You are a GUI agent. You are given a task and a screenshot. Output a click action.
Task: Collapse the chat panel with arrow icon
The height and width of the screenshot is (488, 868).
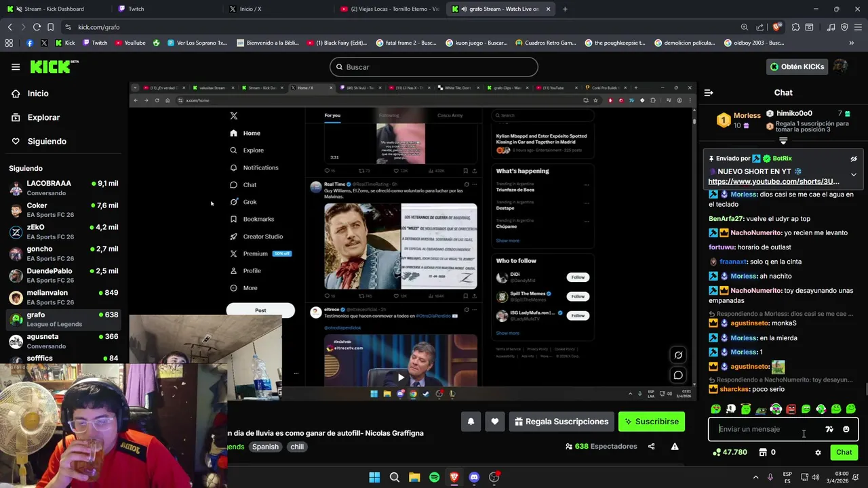pos(709,93)
